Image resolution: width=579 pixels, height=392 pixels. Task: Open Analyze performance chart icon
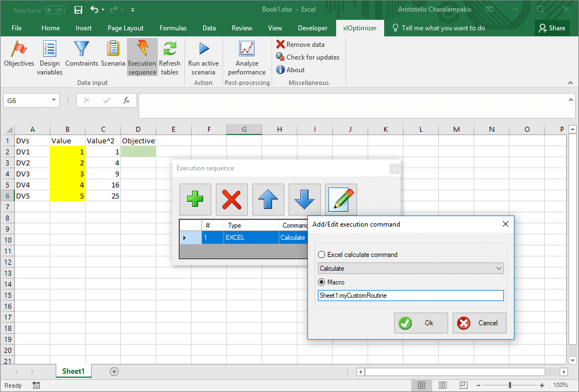(247, 50)
